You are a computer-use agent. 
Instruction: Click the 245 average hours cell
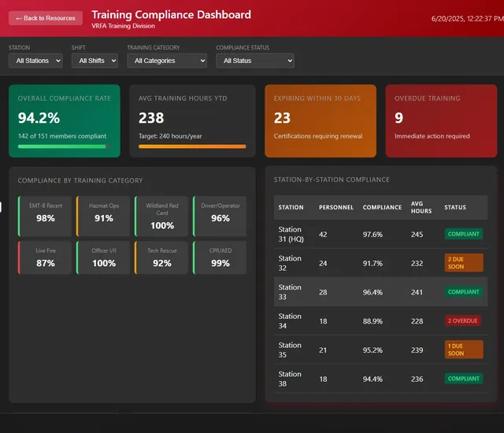[x=417, y=235]
